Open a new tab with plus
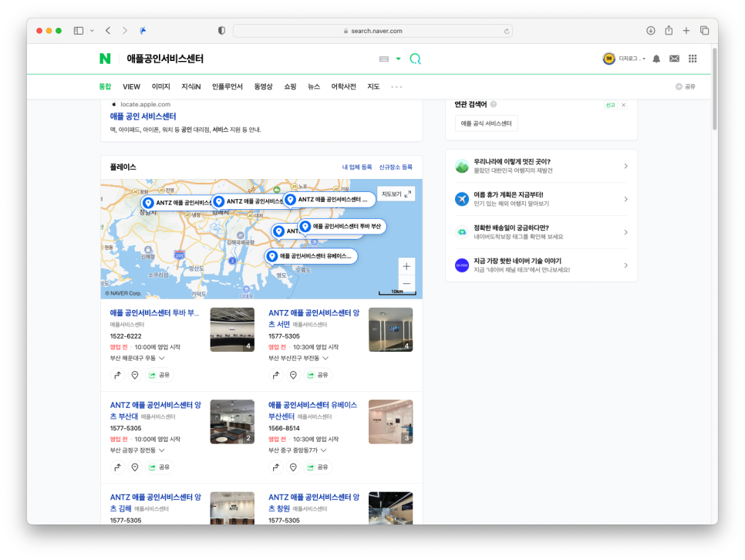Image resolution: width=745 pixels, height=560 pixels. point(686,30)
